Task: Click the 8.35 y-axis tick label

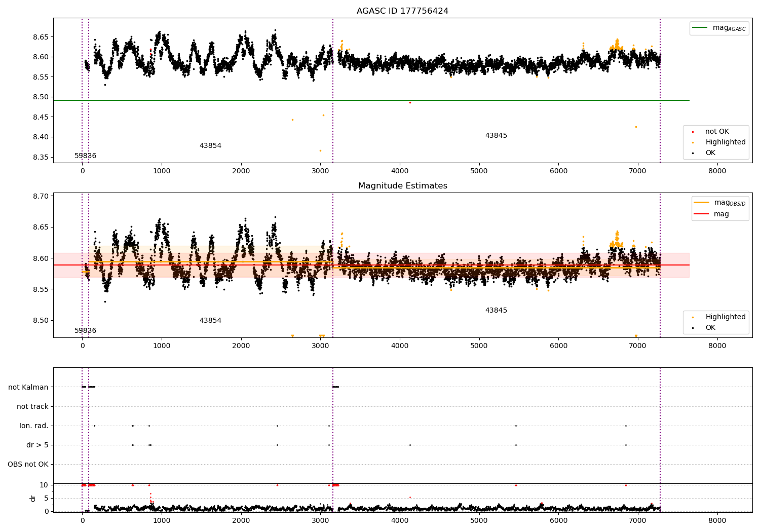Action: [x=41, y=158]
